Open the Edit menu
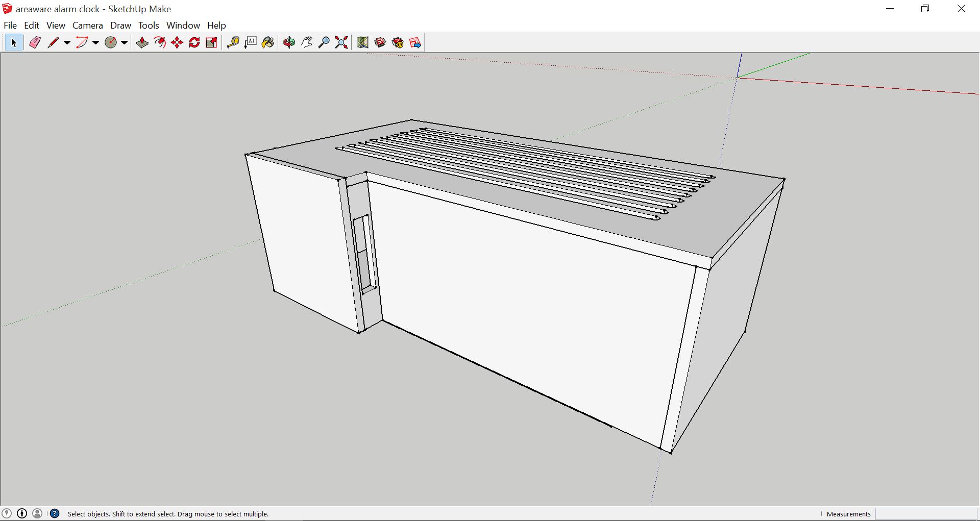 click(32, 25)
